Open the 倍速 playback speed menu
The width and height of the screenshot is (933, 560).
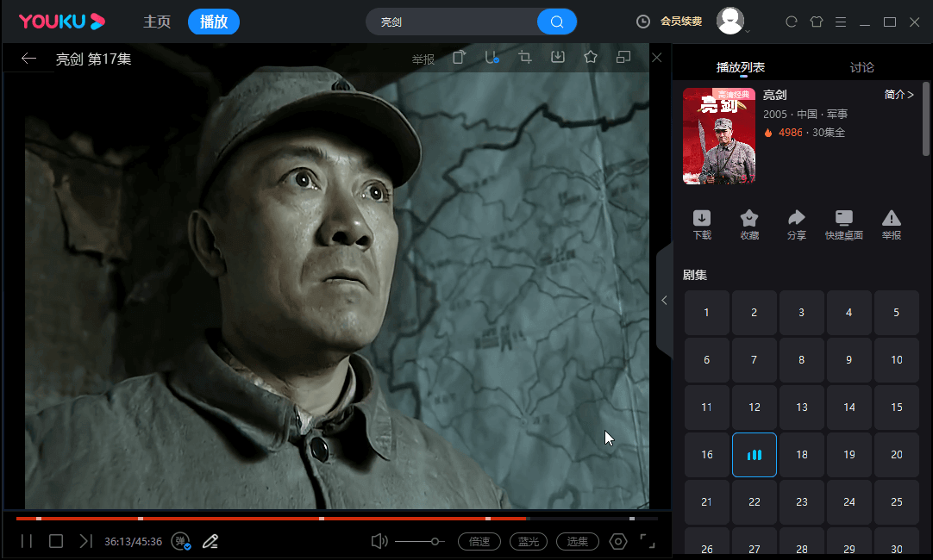coord(479,542)
